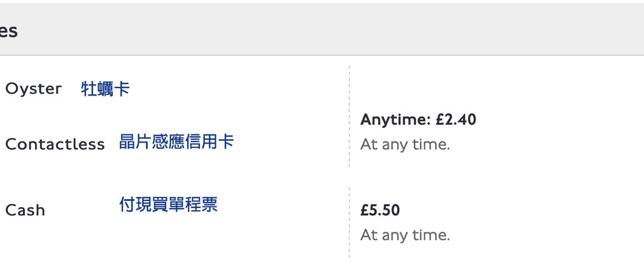
Task: Select the blue 付現買單程票 annotation
Action: click(x=168, y=205)
